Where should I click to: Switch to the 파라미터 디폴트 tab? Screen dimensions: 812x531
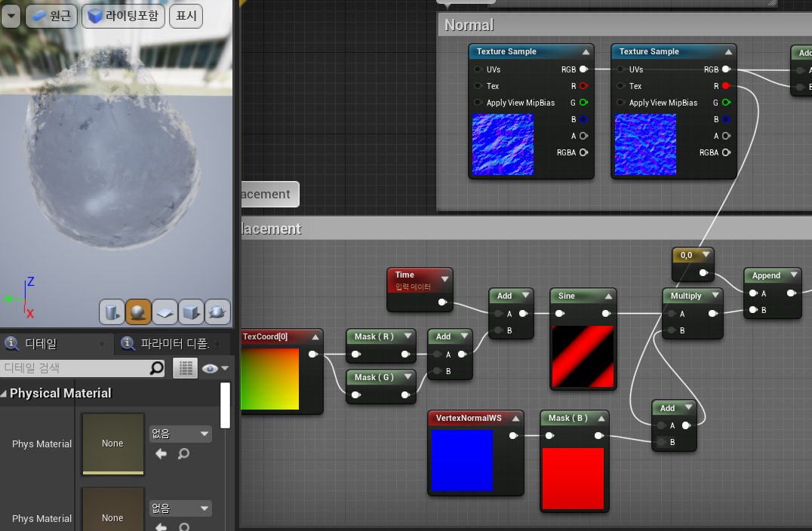click(x=174, y=344)
